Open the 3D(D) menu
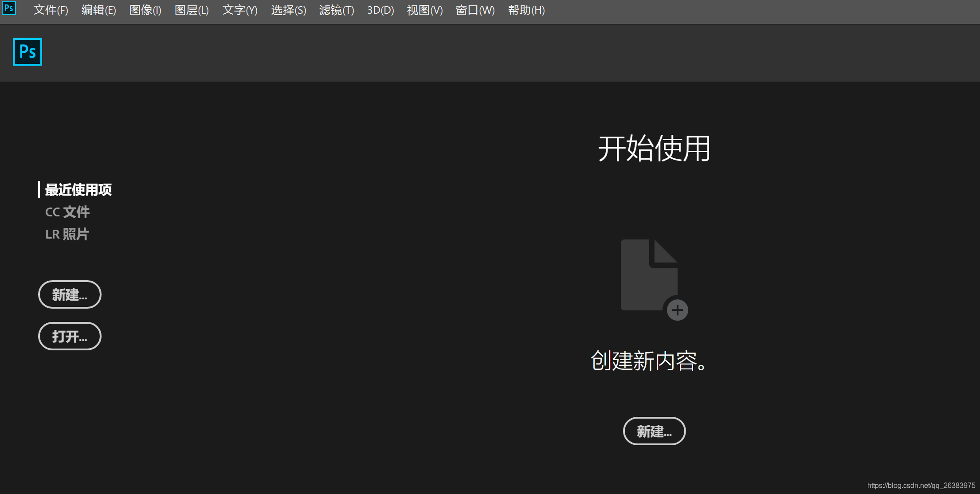The width and height of the screenshot is (980, 494). [380, 10]
